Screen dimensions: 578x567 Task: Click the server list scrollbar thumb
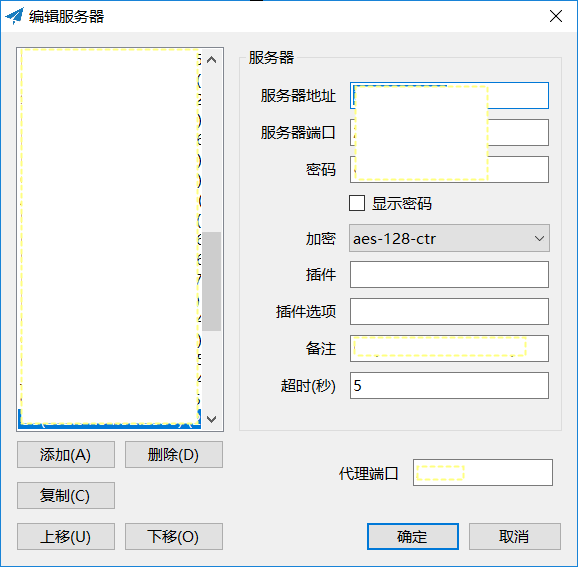(212, 281)
